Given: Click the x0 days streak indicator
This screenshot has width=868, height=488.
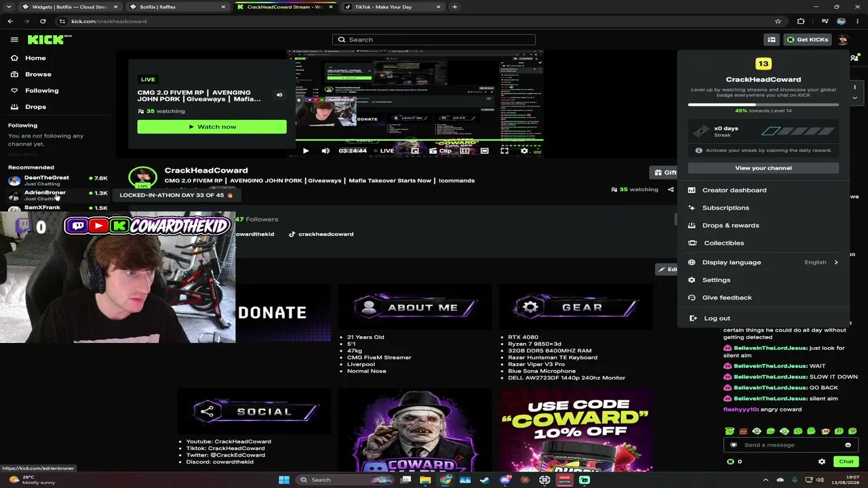Looking at the screenshot, I should pos(764,131).
